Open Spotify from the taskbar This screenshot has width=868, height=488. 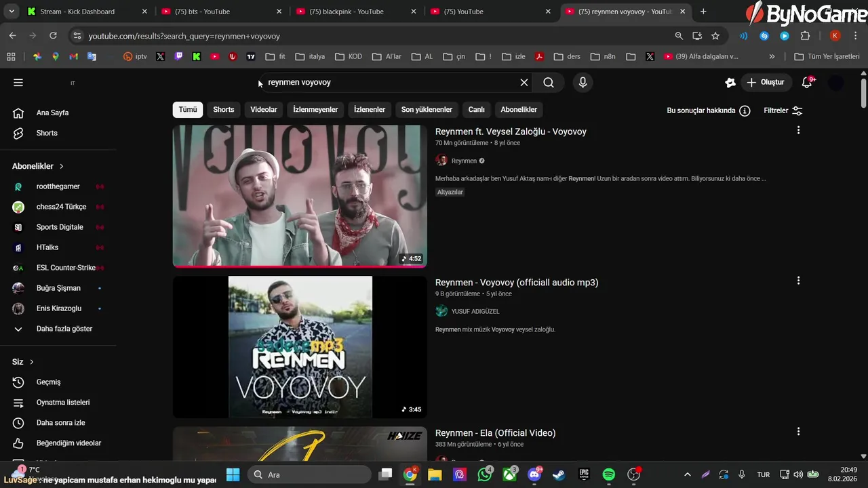[x=609, y=474]
